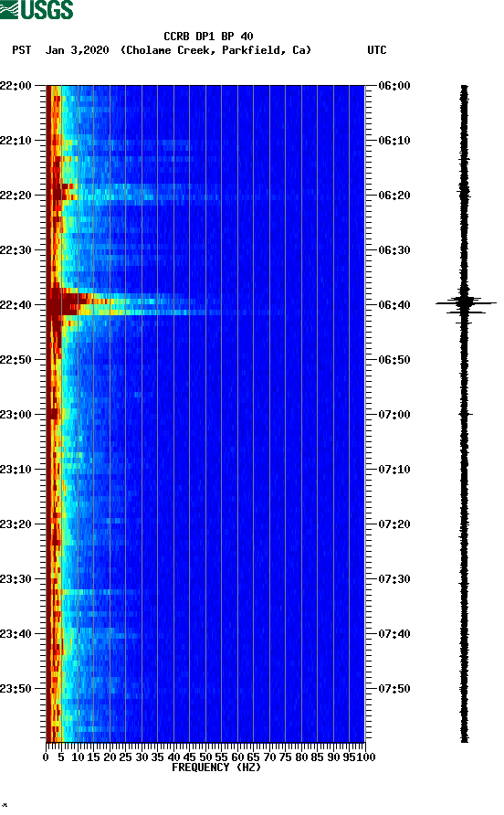Click the 23:30 PST time label
This screenshot has height=815, width=504.
16,579
